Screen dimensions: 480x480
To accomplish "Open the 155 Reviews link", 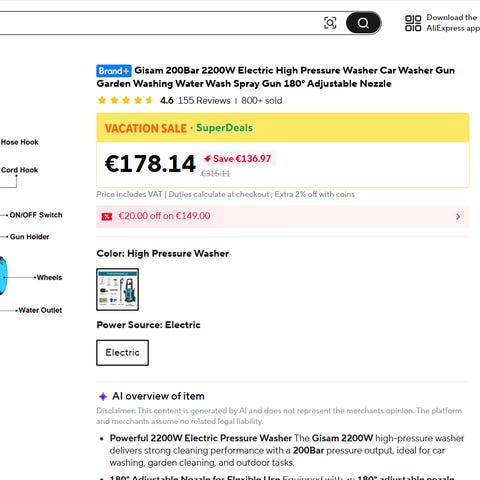I will click(204, 100).
